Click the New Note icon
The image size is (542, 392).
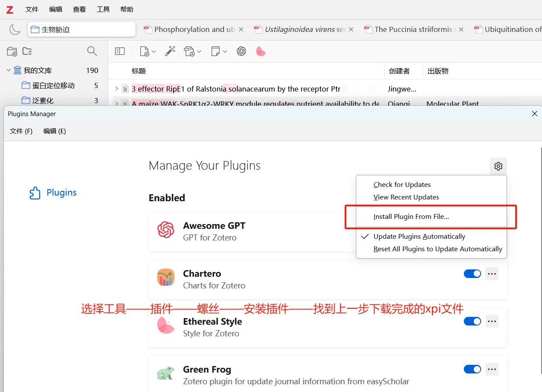[216, 51]
